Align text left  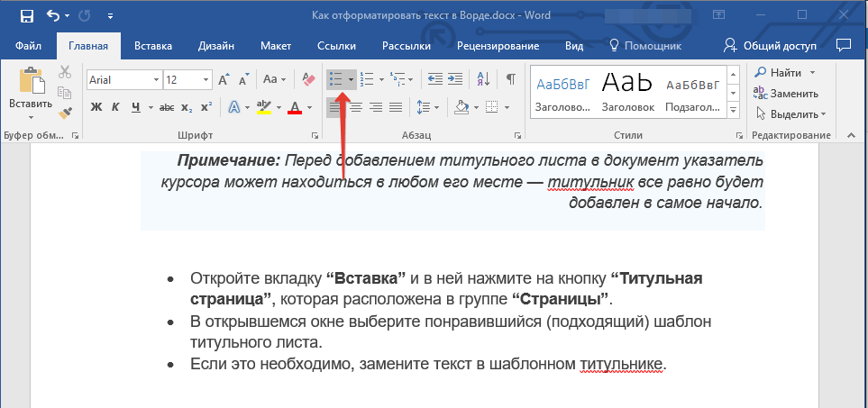pyautogui.click(x=335, y=107)
